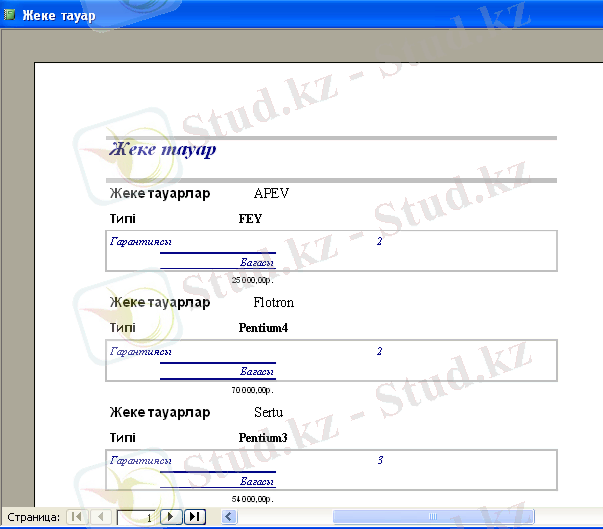
Task: Select the product name 'APEV'
Action: click(271, 193)
